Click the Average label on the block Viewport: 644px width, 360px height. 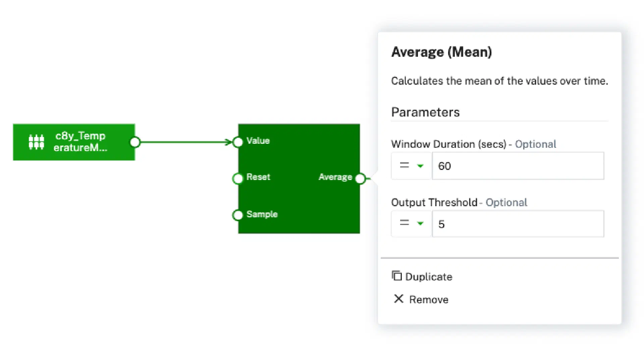[335, 177]
